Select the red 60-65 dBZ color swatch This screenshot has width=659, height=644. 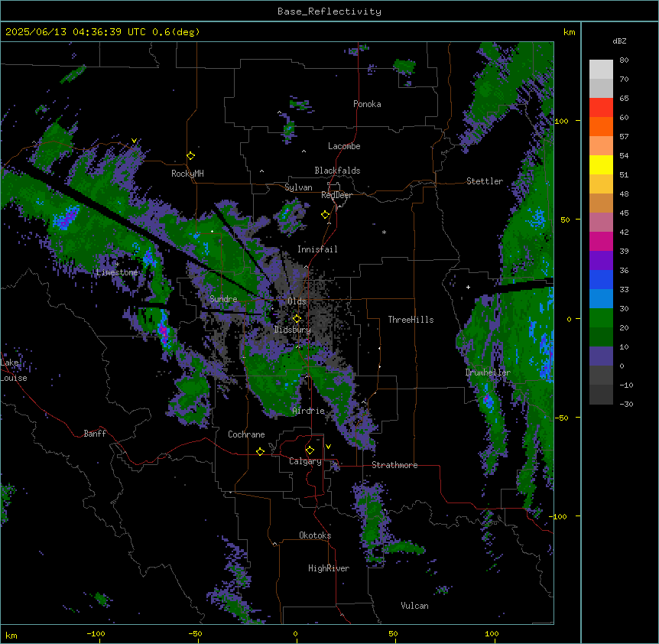pyautogui.click(x=601, y=107)
